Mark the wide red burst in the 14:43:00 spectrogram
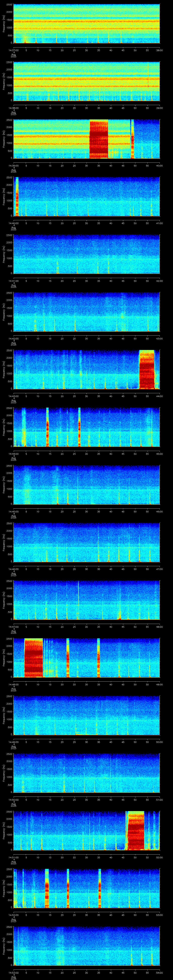 point(147,369)
